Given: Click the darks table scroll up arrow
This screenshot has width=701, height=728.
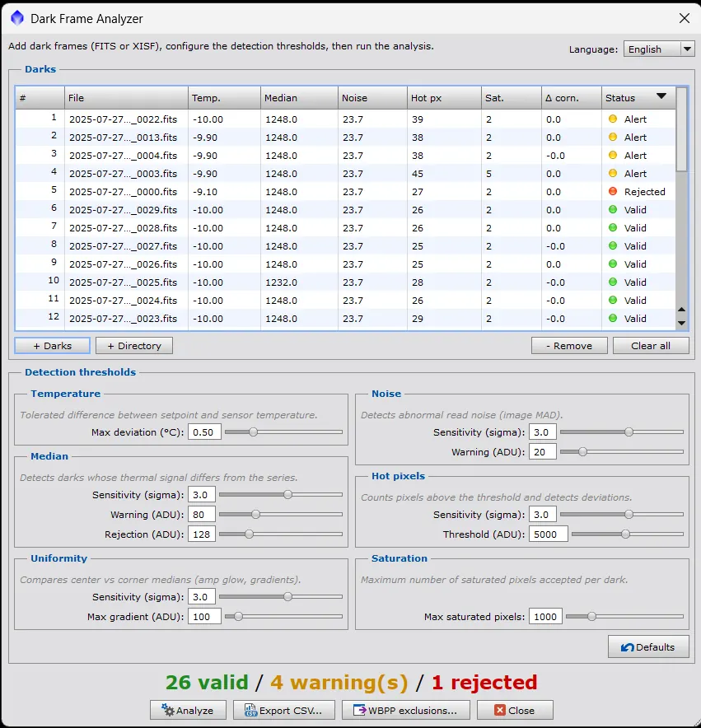Looking at the screenshot, I should pos(681,309).
